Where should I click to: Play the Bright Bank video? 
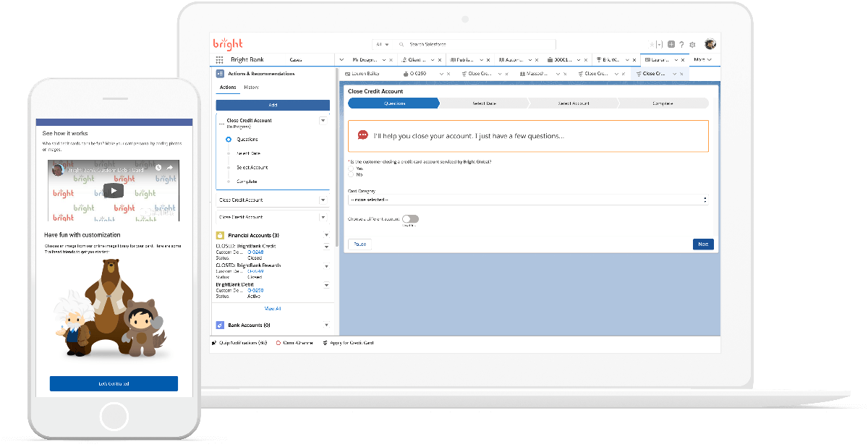point(113,191)
